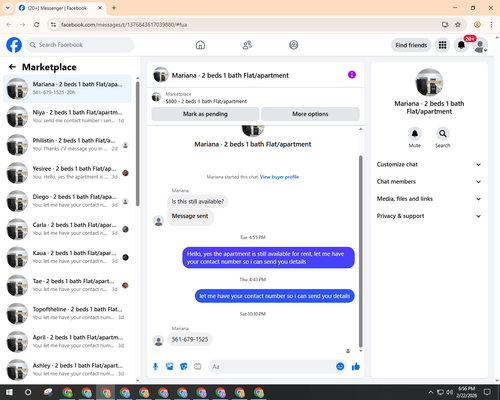Choose a sticker icon

(184, 367)
